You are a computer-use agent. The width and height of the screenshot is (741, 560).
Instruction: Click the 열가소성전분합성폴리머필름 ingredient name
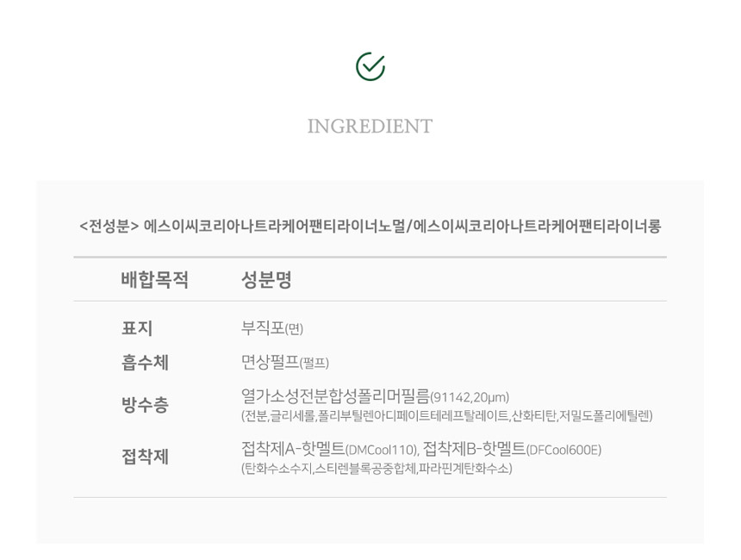point(335,396)
